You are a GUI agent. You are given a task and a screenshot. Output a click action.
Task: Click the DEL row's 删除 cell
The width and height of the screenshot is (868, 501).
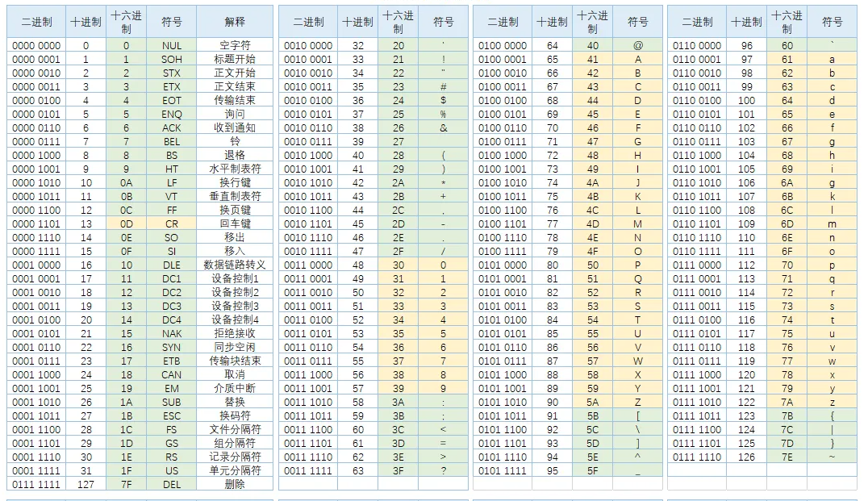coord(234,486)
